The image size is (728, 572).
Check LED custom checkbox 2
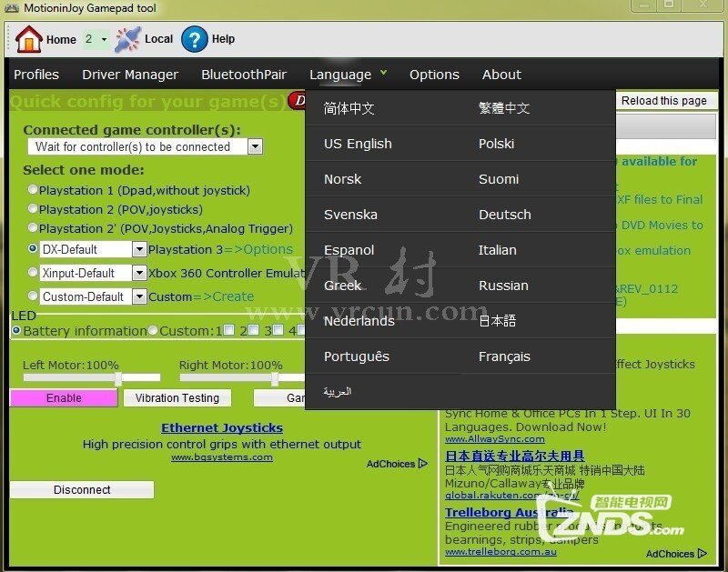click(x=254, y=330)
